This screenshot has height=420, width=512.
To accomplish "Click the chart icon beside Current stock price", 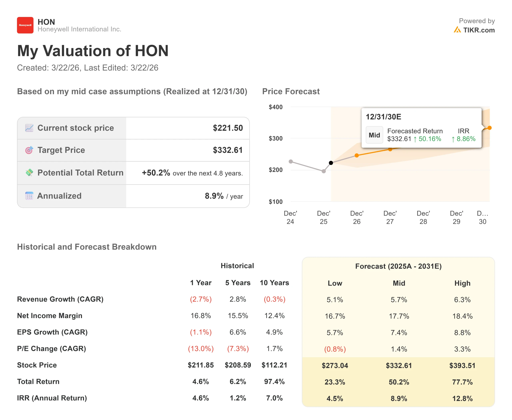I will (x=29, y=128).
